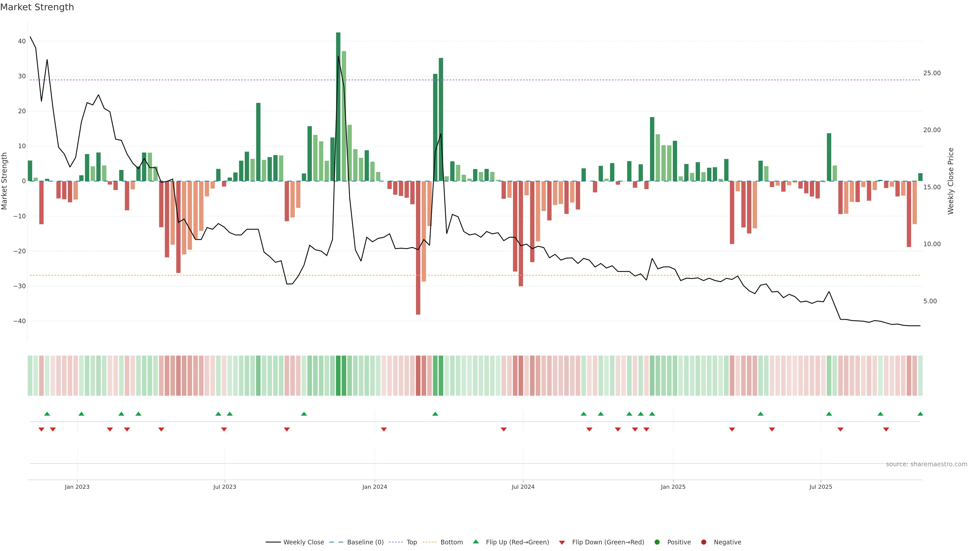Click the Positive green circle legend icon
980x551 pixels.
(657, 542)
